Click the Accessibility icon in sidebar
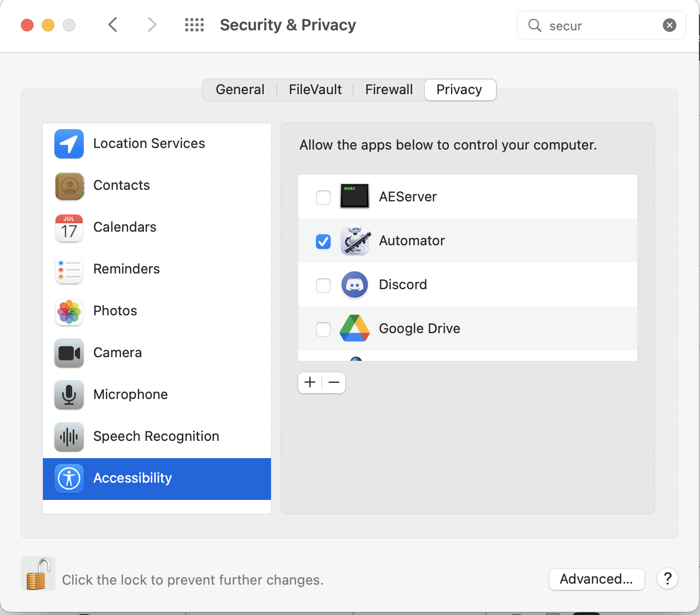 coord(69,479)
